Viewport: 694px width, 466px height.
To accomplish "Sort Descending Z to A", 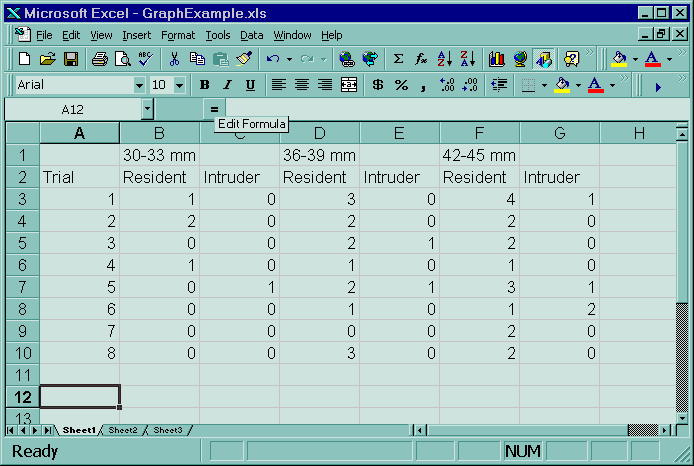I will pos(467,58).
